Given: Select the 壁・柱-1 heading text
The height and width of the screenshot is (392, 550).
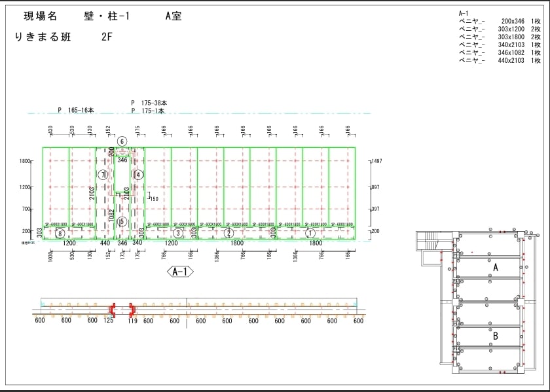Looking at the screenshot, I should click(x=107, y=16).
